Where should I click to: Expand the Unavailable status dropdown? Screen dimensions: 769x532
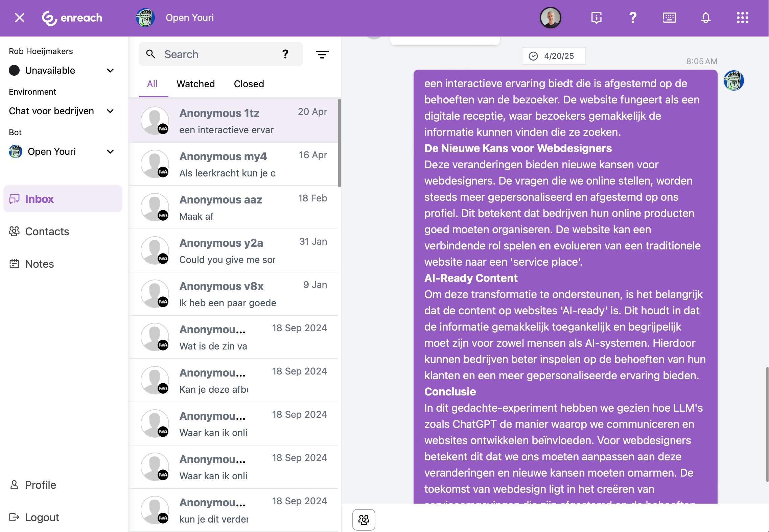(x=110, y=70)
